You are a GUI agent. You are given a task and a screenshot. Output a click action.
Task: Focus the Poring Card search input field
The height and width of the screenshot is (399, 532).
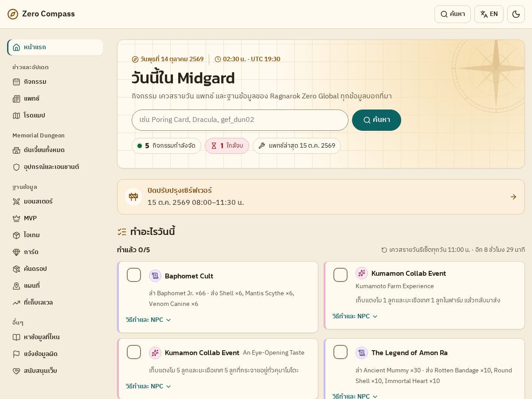(240, 120)
